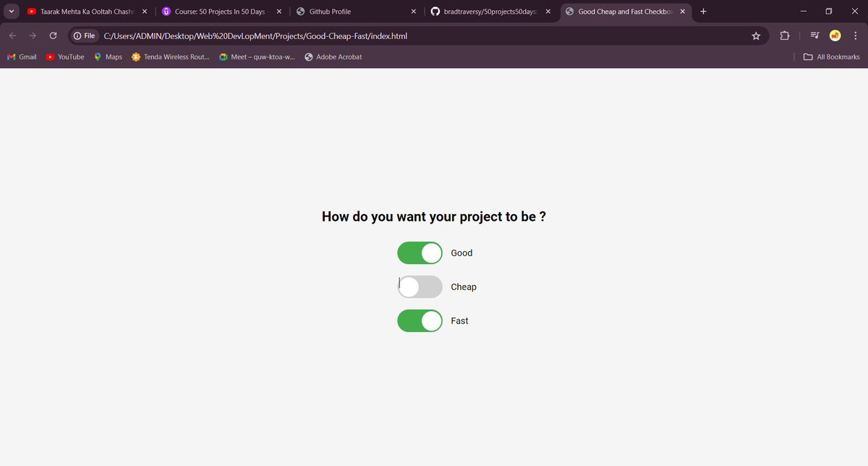
Task: Open the Maps bookmark
Action: [x=108, y=56]
